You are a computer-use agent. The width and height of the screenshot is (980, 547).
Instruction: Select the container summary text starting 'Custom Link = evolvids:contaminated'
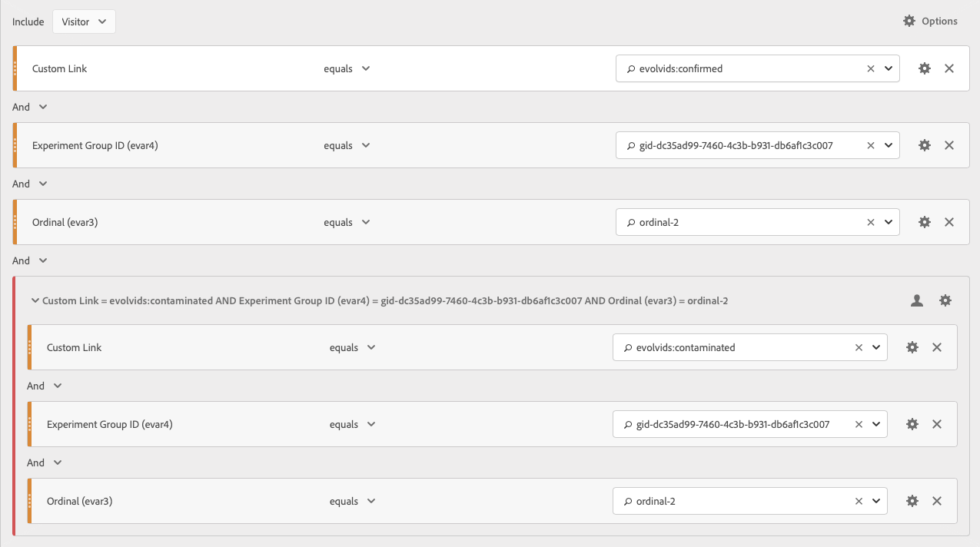click(x=385, y=300)
